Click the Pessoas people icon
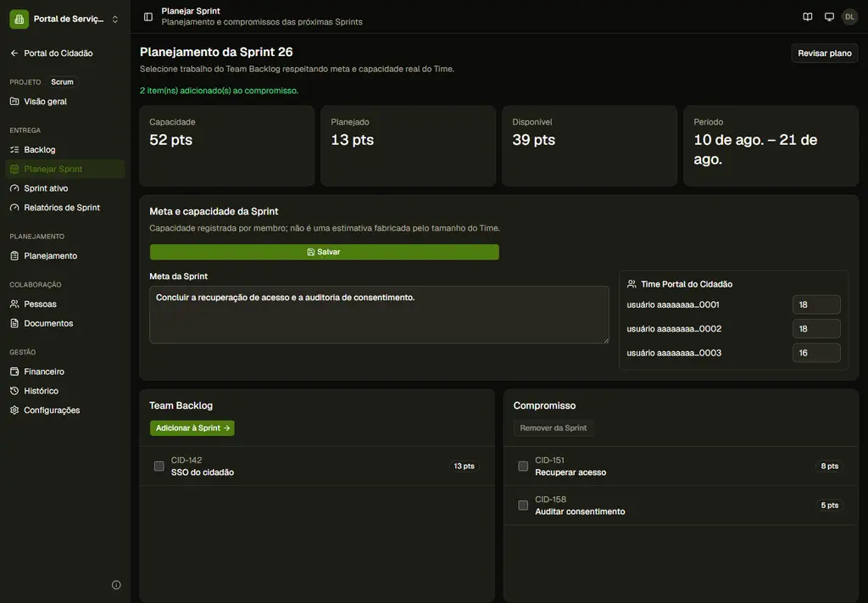This screenshot has width=868, height=603. tap(14, 304)
